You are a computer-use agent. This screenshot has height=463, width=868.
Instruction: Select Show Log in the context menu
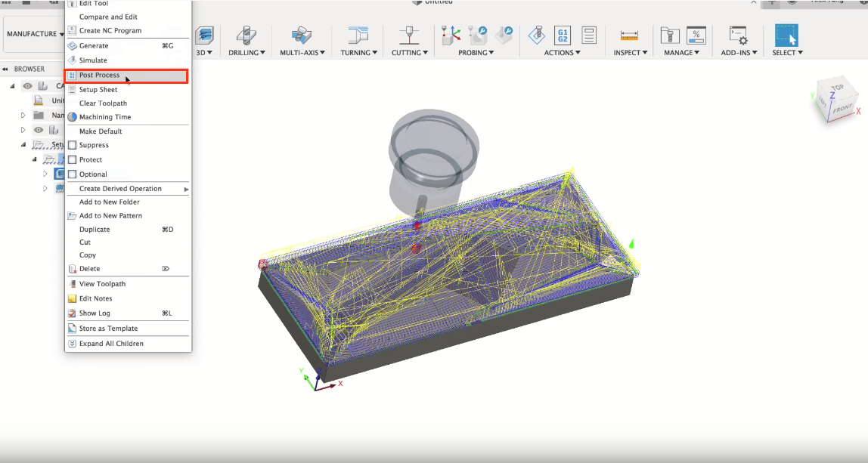pyautogui.click(x=127, y=313)
